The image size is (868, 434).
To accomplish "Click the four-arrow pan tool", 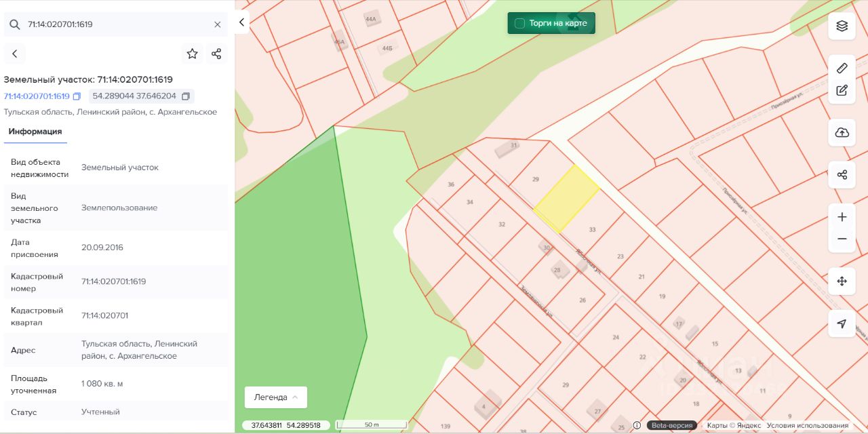I will (842, 281).
